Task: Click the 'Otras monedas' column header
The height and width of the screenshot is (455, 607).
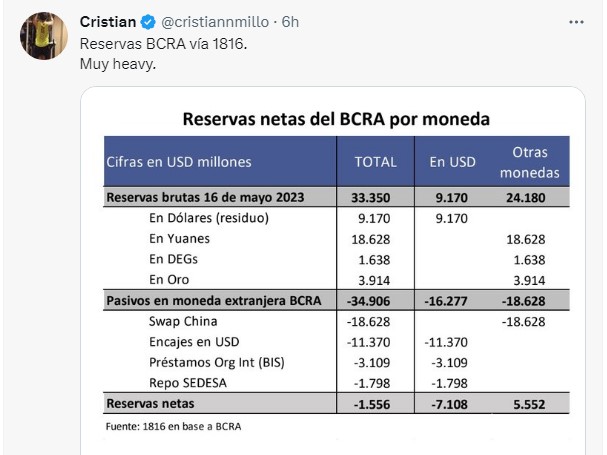Action: coord(530,162)
